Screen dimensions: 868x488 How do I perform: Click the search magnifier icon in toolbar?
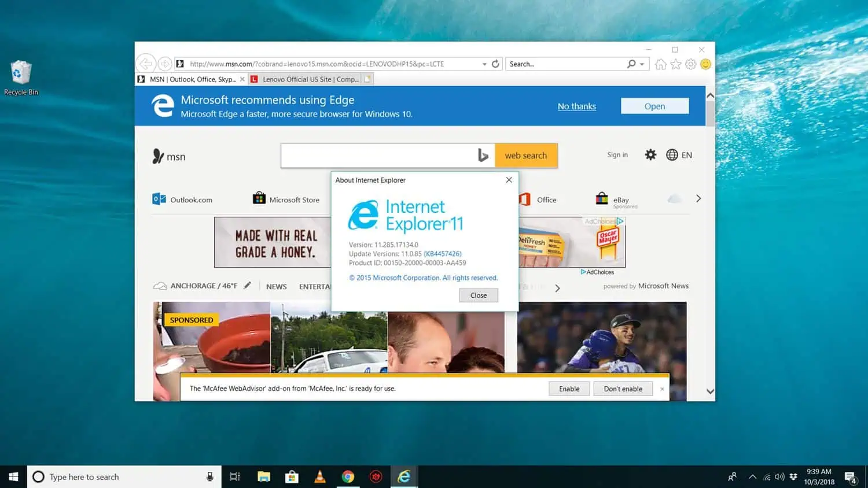[x=631, y=64]
